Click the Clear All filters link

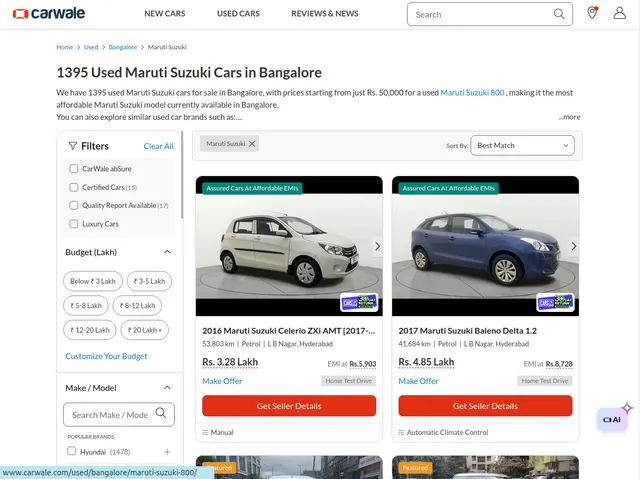pos(158,146)
